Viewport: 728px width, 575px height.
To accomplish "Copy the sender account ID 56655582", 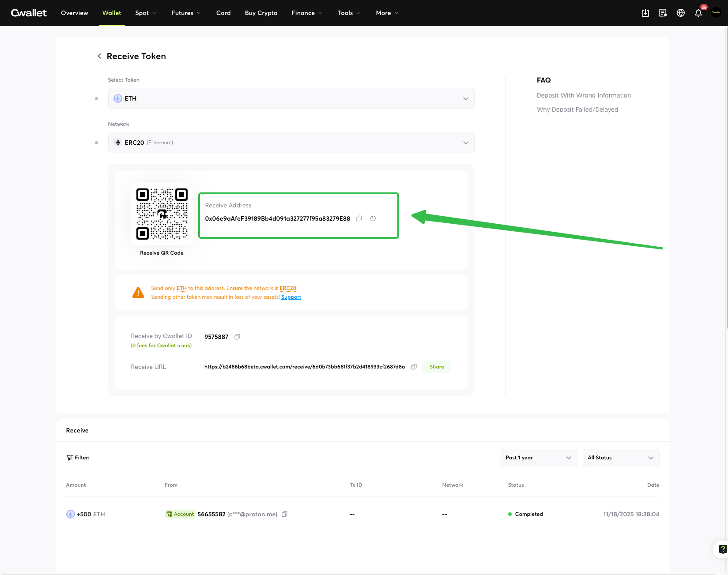I will pyautogui.click(x=285, y=514).
